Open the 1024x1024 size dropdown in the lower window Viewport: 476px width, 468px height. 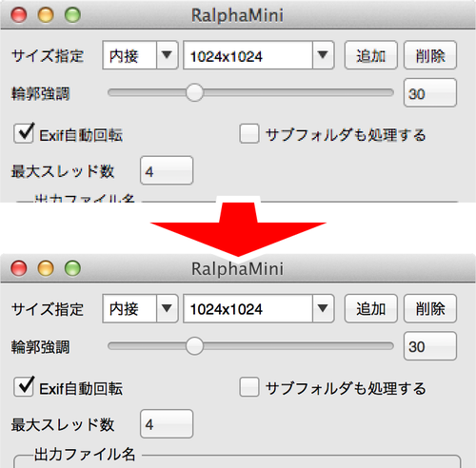click(259, 308)
